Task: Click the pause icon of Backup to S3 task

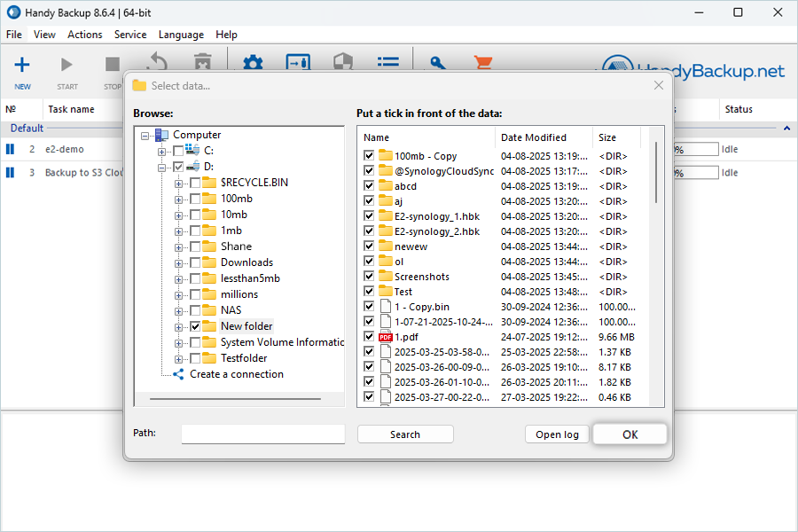Action: point(10,173)
